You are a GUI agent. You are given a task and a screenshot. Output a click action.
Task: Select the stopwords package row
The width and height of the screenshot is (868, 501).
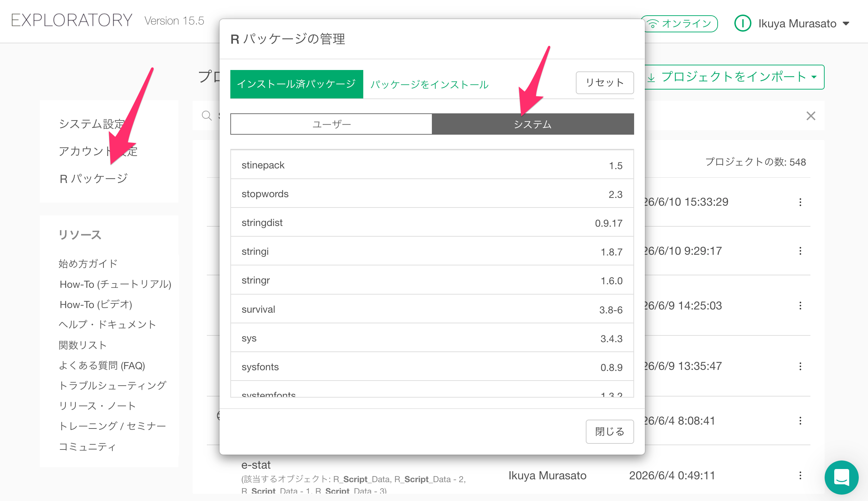[x=432, y=194]
